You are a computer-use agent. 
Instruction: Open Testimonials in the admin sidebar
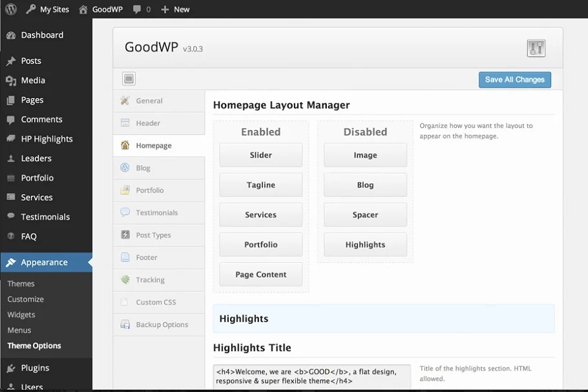click(x=45, y=217)
